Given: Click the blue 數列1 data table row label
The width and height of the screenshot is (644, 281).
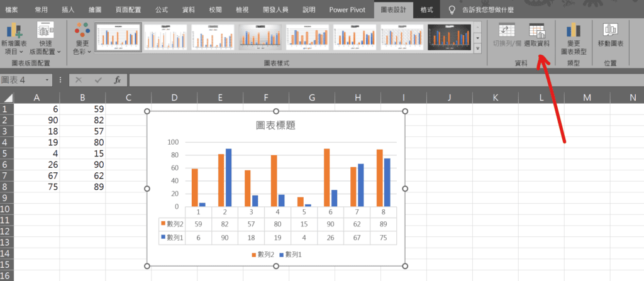Looking at the screenshot, I should tap(172, 238).
